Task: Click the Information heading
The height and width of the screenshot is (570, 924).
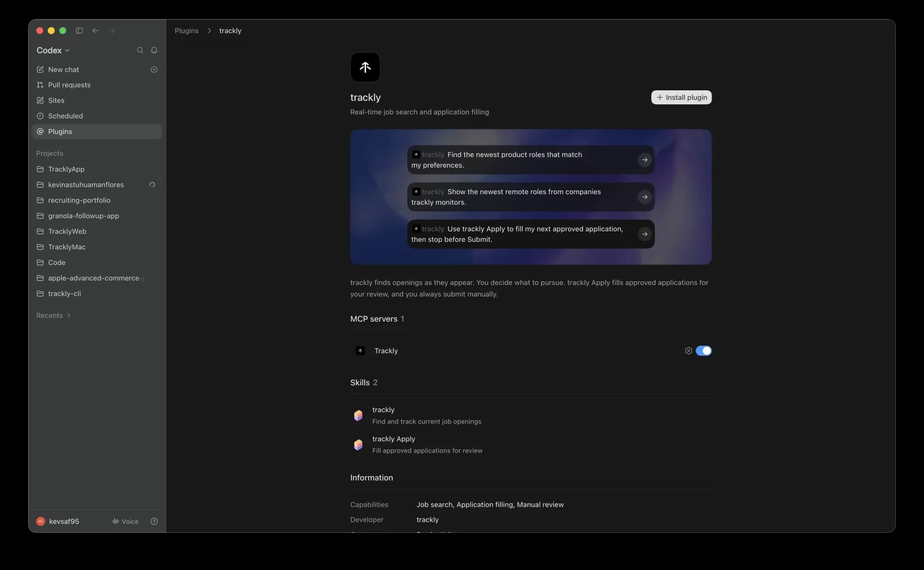Action: coord(372,478)
